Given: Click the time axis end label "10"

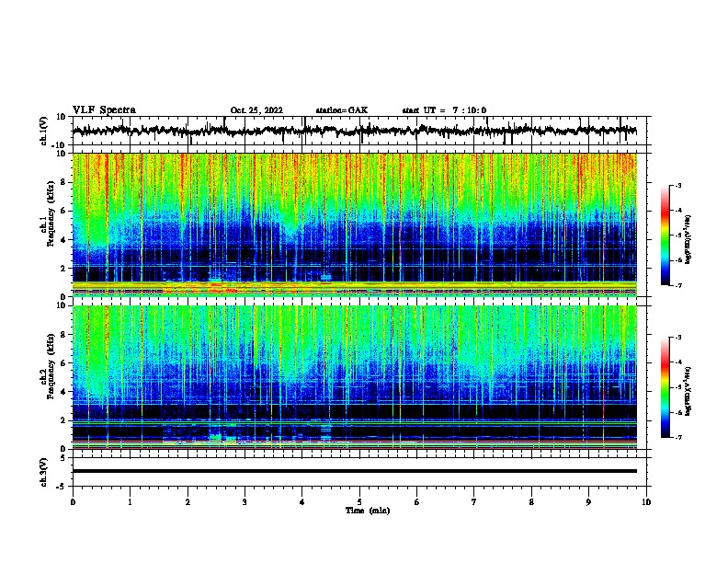Looking at the screenshot, I should (646, 502).
